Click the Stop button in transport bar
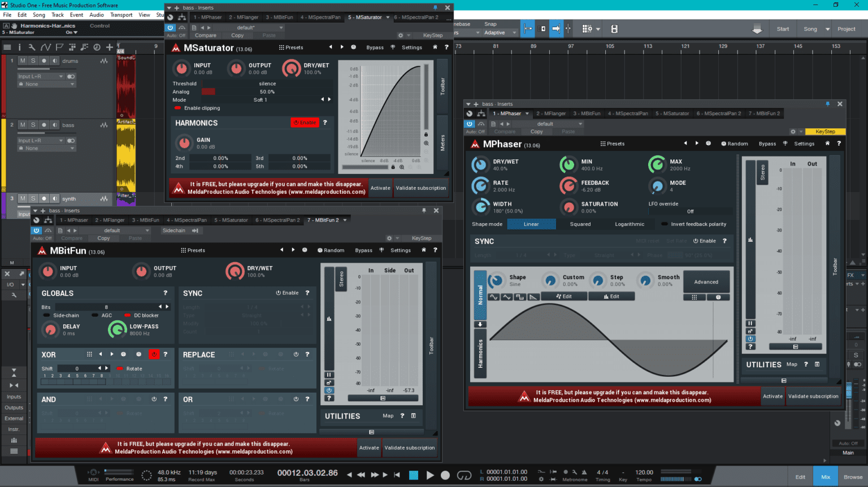The image size is (868, 487). pyautogui.click(x=414, y=475)
